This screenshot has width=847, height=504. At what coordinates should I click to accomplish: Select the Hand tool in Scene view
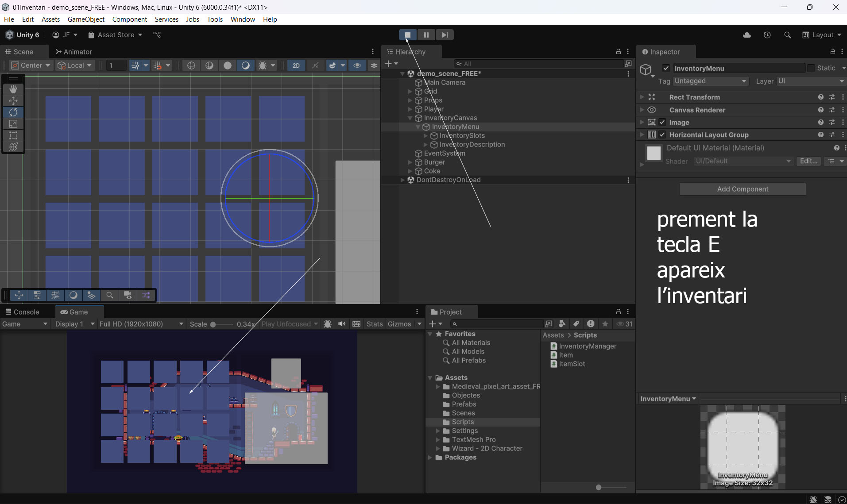click(13, 89)
